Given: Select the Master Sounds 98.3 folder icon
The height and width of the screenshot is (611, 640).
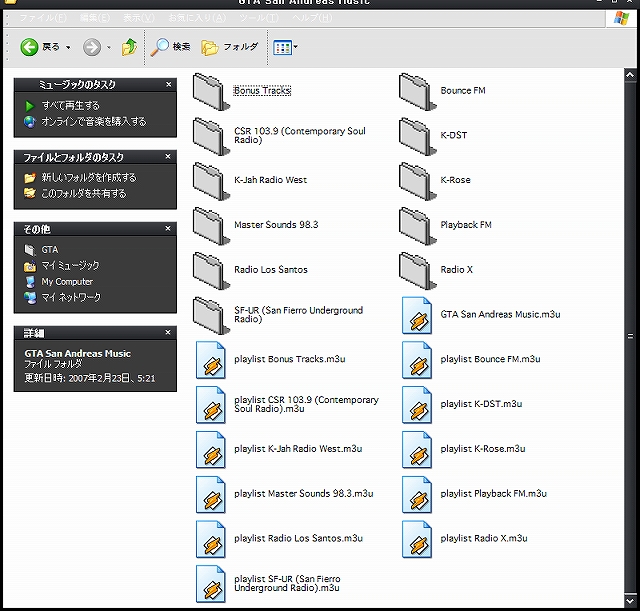Looking at the screenshot, I should coord(211,226).
